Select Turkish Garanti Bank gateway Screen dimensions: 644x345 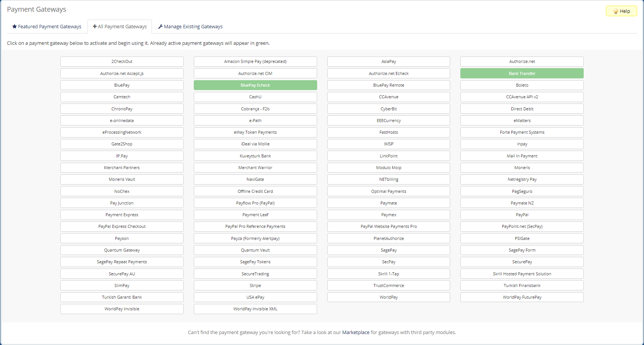(x=122, y=297)
